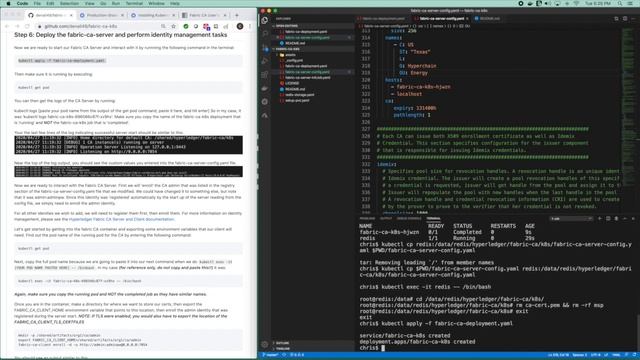Open Source Control view in activity bar
Image resolution: width=640 pixels, height=360 pixels.
(x=264, y=47)
